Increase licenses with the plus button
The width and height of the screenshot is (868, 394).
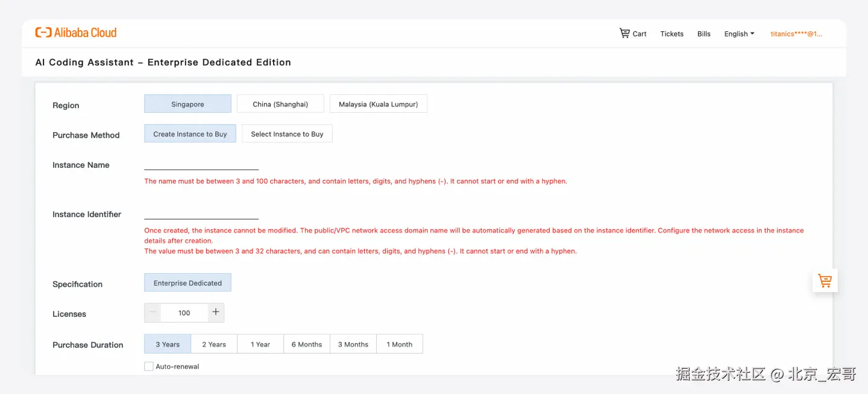(x=216, y=313)
